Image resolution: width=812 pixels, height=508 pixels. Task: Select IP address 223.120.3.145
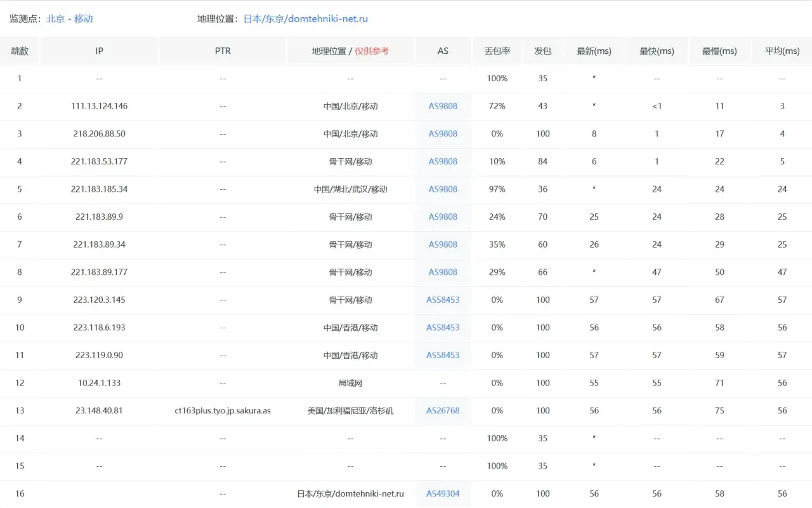click(x=99, y=300)
